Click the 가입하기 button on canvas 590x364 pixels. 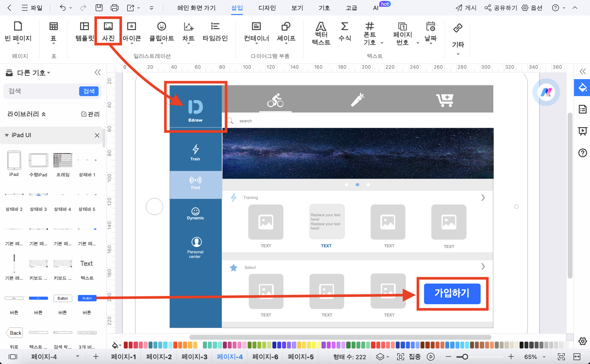coord(452,293)
